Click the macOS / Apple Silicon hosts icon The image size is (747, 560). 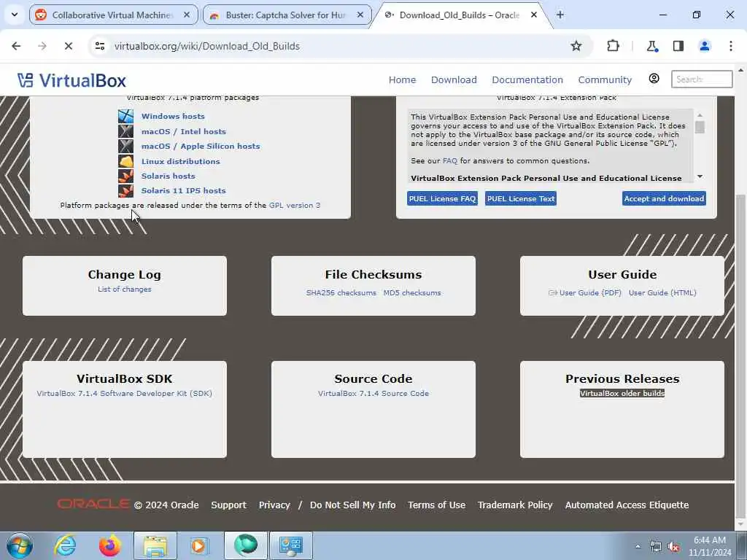point(125,146)
